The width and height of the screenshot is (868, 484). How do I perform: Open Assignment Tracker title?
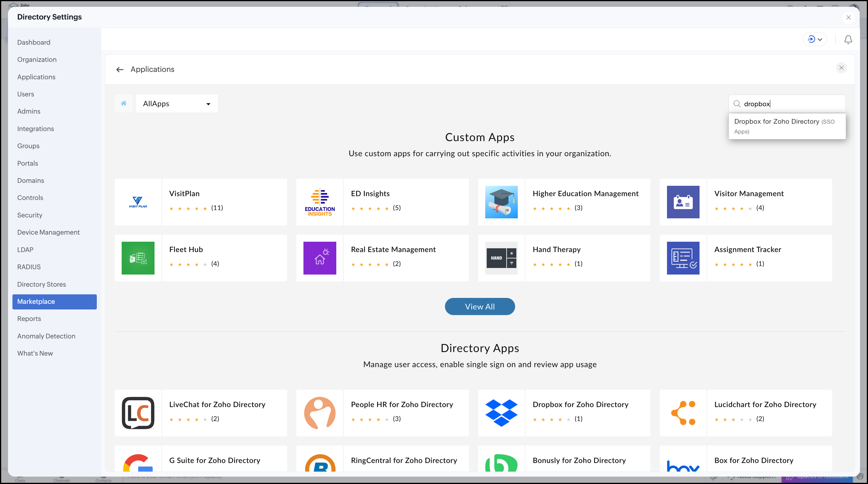pos(748,250)
